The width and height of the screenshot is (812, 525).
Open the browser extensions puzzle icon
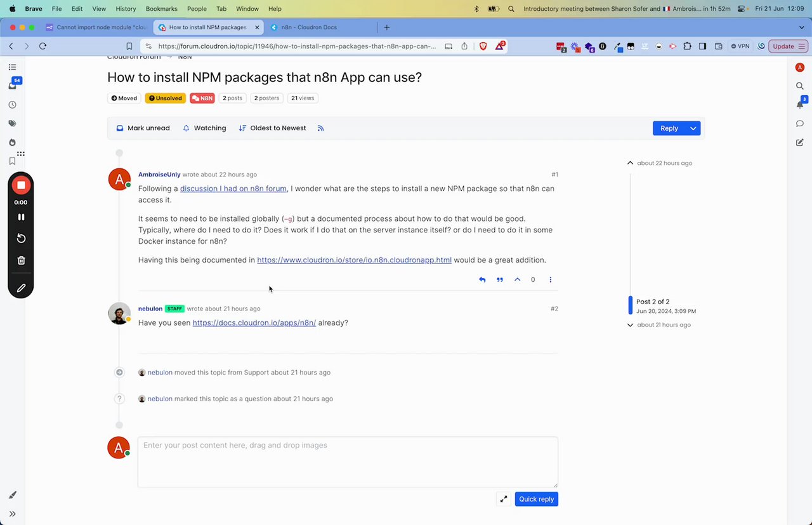(687, 46)
